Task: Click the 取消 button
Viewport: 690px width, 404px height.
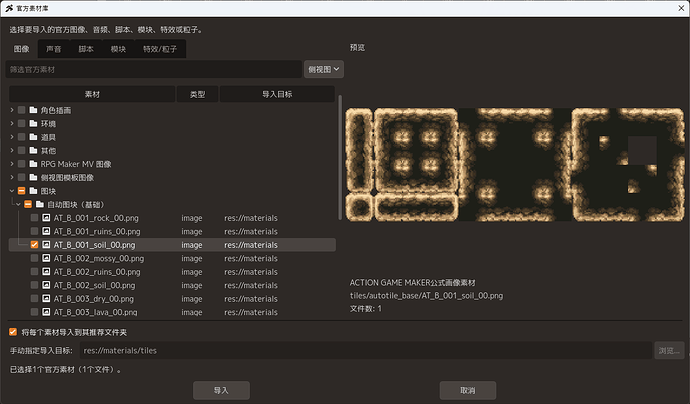Action: coord(468,390)
